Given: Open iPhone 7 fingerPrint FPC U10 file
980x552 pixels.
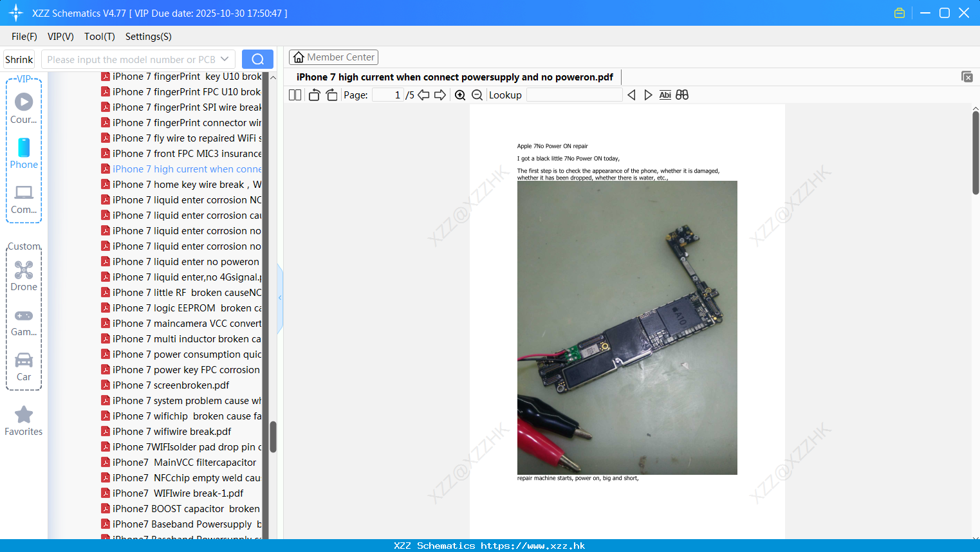Looking at the screenshot, I should (181, 92).
